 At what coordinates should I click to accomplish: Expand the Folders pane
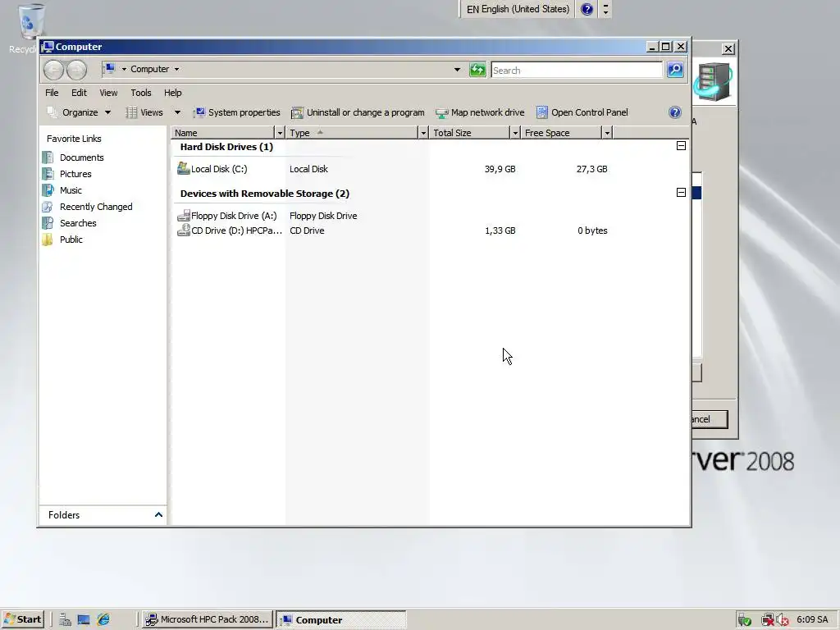(158, 515)
